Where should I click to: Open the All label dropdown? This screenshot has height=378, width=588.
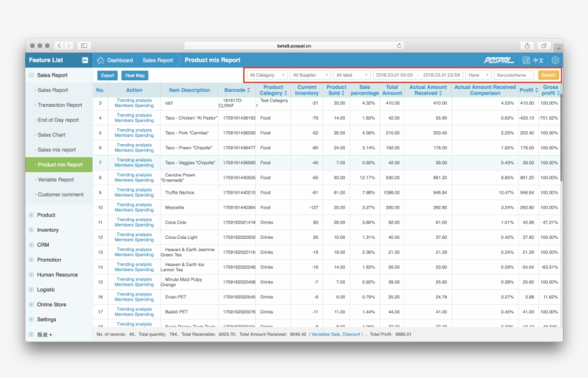click(x=352, y=75)
